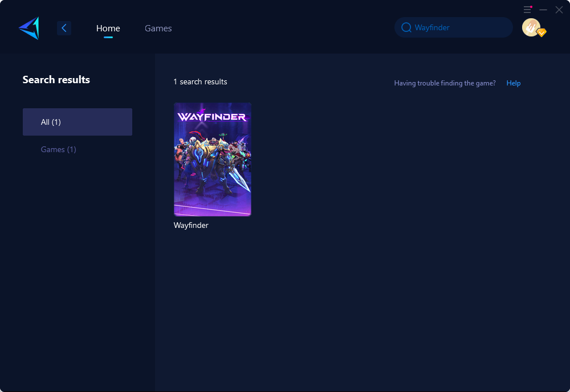Focus the Wayfinder search field
This screenshot has width=570, height=392.
click(453, 27)
